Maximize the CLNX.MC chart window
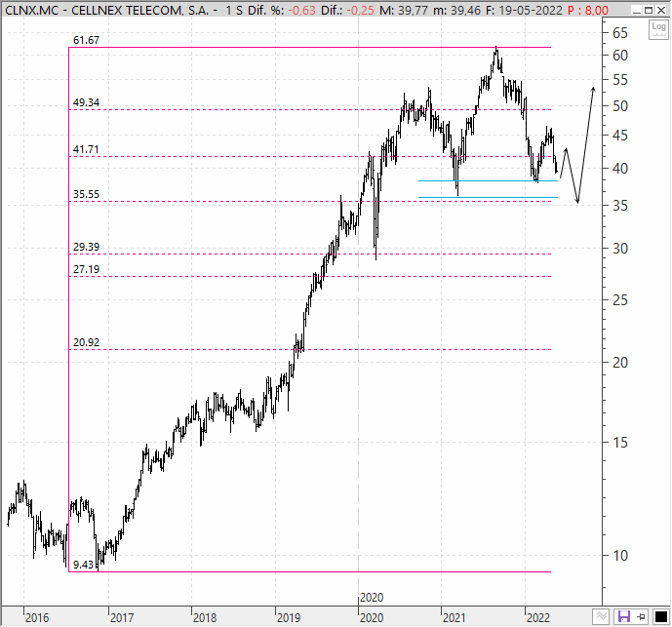 pyautogui.click(x=649, y=10)
